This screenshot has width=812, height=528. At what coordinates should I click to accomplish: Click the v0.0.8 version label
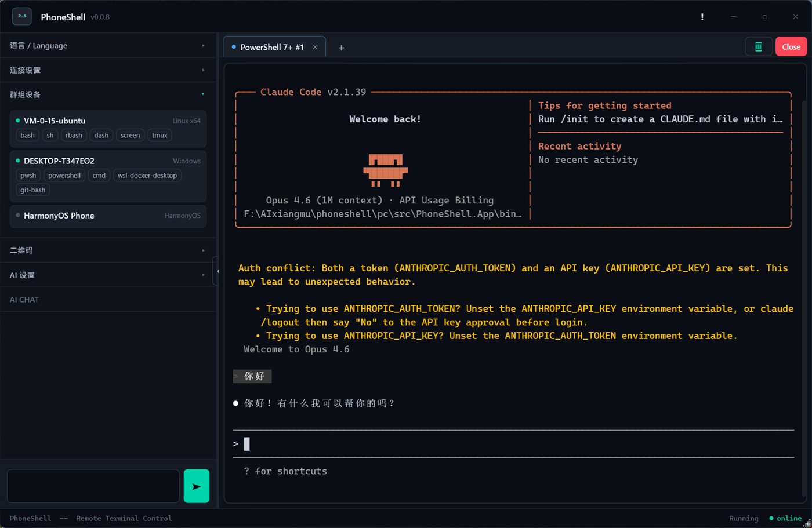tap(100, 17)
